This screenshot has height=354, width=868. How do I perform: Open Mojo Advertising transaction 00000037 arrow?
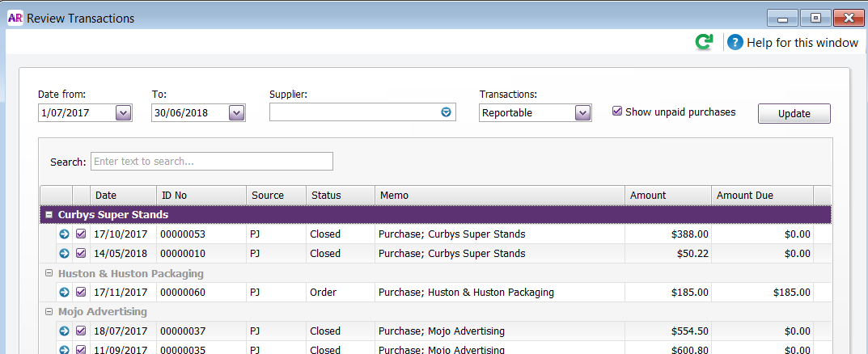(x=64, y=331)
